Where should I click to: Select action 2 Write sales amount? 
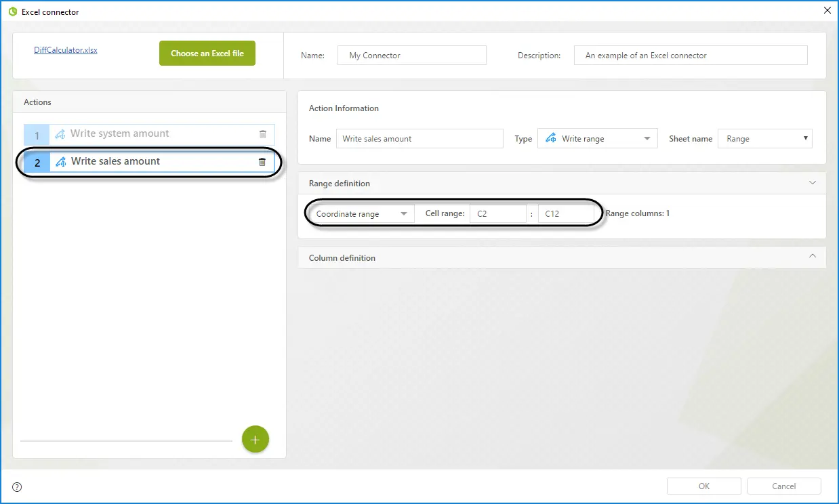click(x=149, y=162)
